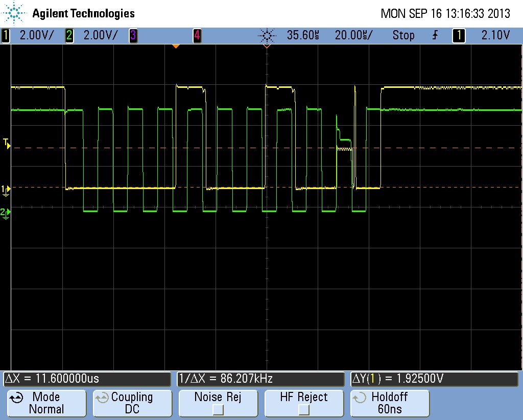523x420 pixels.
Task: Click the Stop acquisition status indicator
Action: pyautogui.click(x=403, y=35)
